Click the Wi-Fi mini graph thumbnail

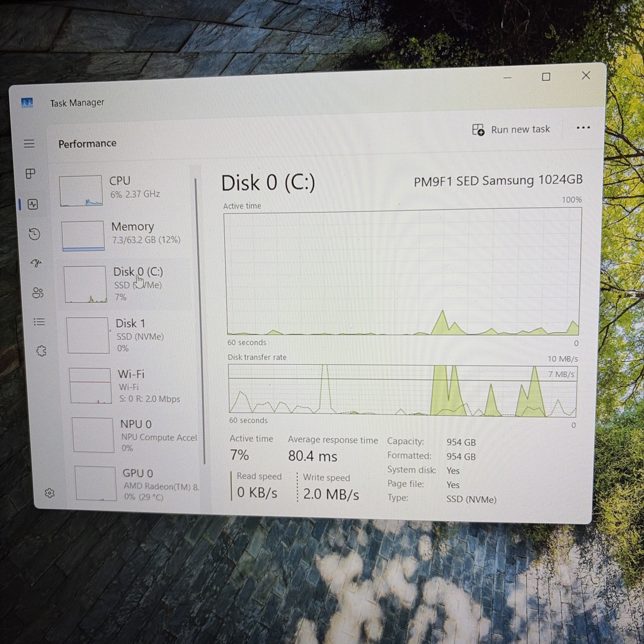coord(91,386)
